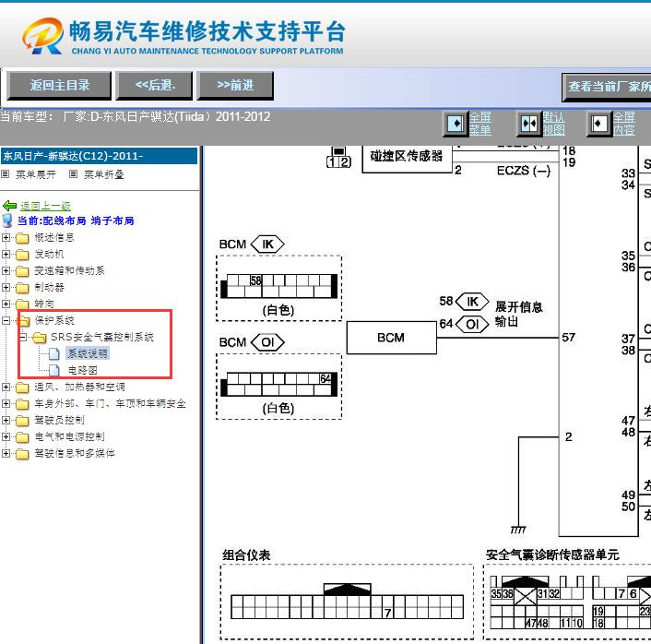Viewport: 651px width, 644px height.
Task: Click the SRS安全气囊控制系统 folder icon
Action: [x=40, y=338]
